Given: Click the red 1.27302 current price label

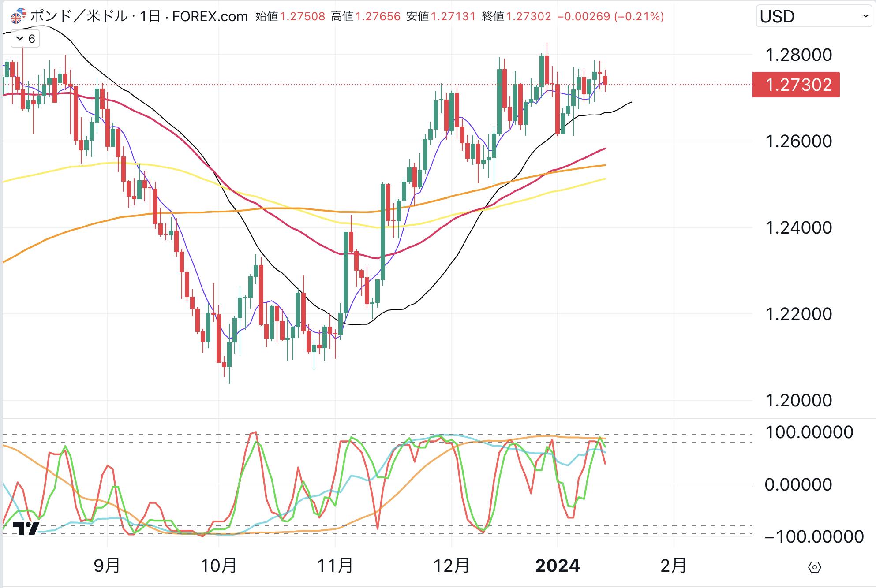Looking at the screenshot, I should pyautogui.click(x=796, y=85).
